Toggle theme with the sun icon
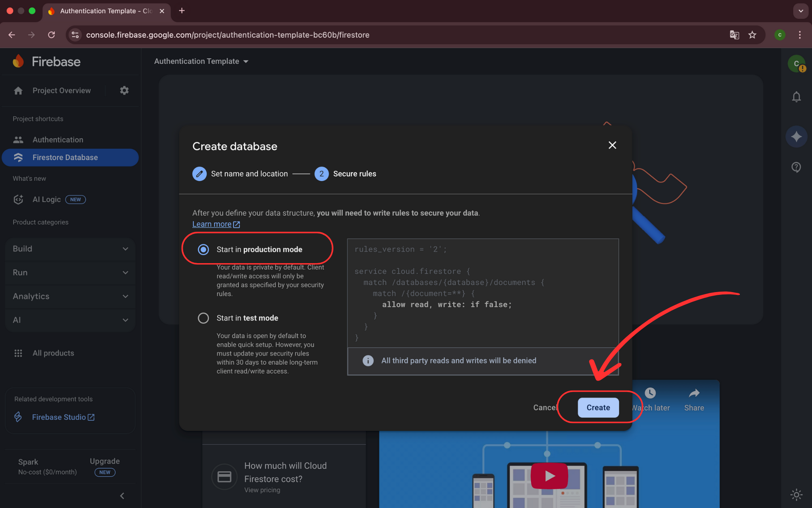 [x=796, y=495]
